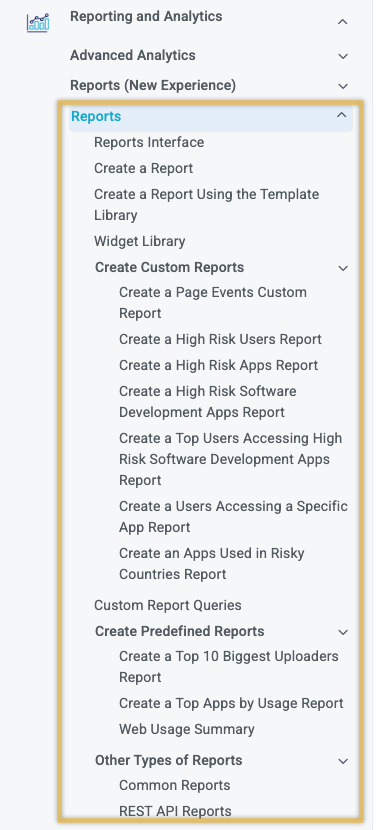
Task: Open REST API Reports
Action: 175,811
